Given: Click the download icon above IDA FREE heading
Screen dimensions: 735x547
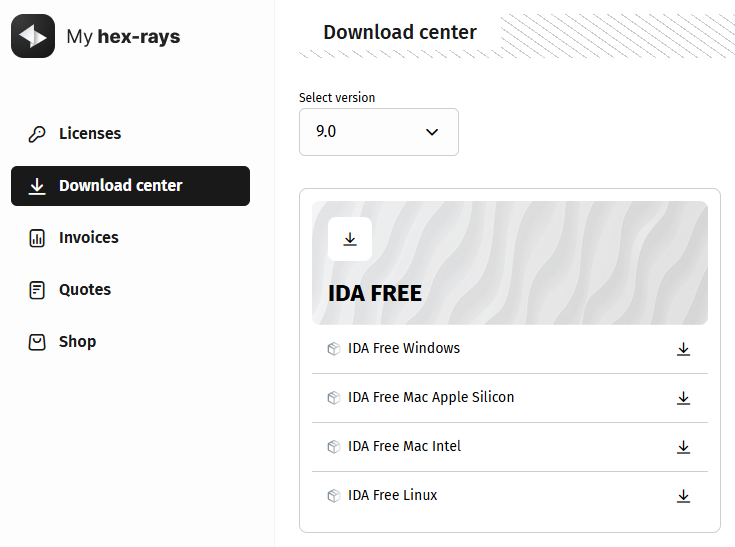Looking at the screenshot, I should [350, 239].
